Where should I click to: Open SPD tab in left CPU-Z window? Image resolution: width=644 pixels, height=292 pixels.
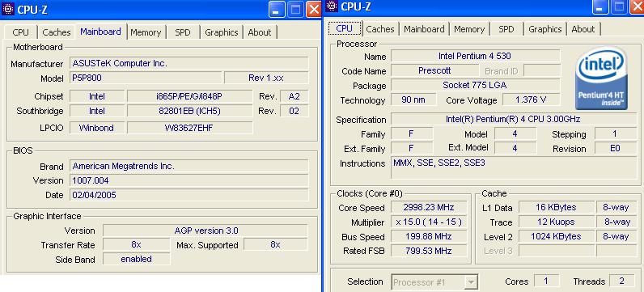click(x=183, y=32)
